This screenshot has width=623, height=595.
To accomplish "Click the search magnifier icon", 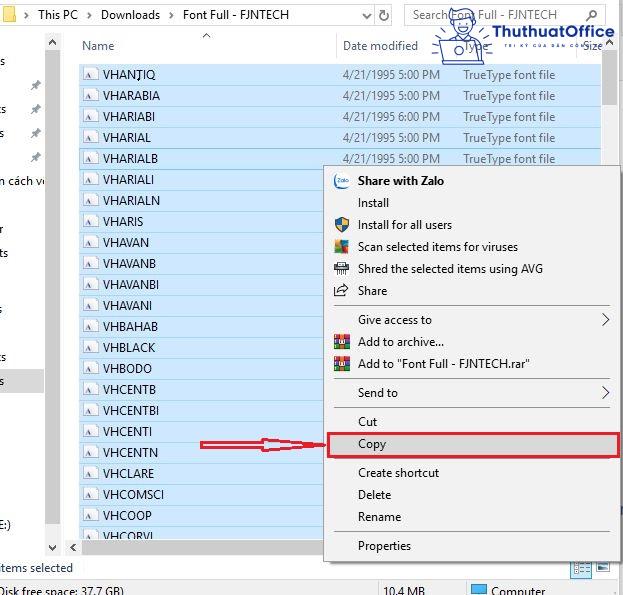I will [x=591, y=15].
